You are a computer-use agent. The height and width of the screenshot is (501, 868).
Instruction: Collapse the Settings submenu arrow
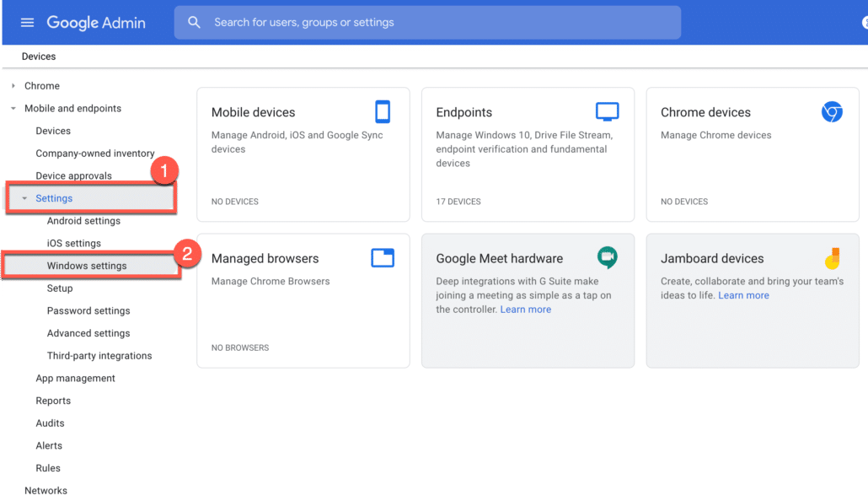pyautogui.click(x=24, y=198)
